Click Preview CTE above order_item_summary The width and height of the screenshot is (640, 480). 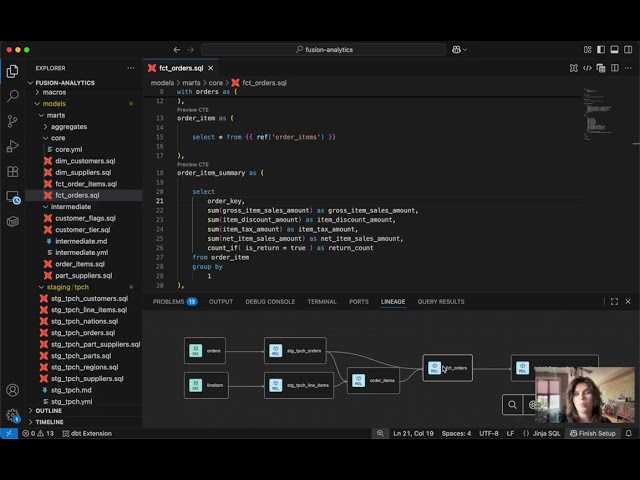[193, 164]
